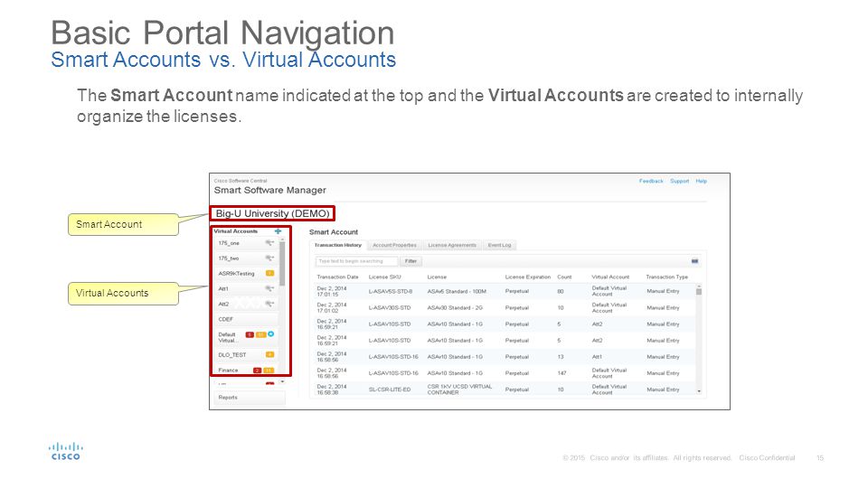Open the Feedback link
868x488 pixels.
point(651,181)
